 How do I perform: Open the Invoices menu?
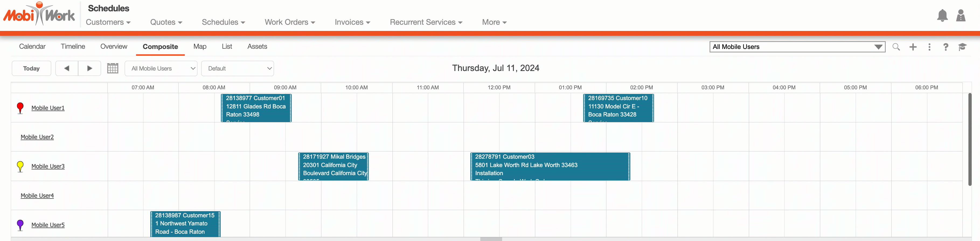pos(352,22)
